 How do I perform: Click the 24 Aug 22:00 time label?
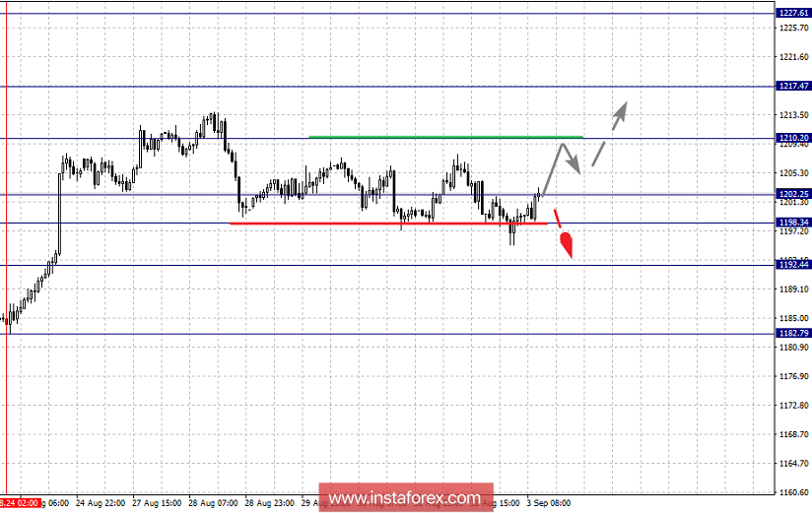pyautogui.click(x=101, y=503)
